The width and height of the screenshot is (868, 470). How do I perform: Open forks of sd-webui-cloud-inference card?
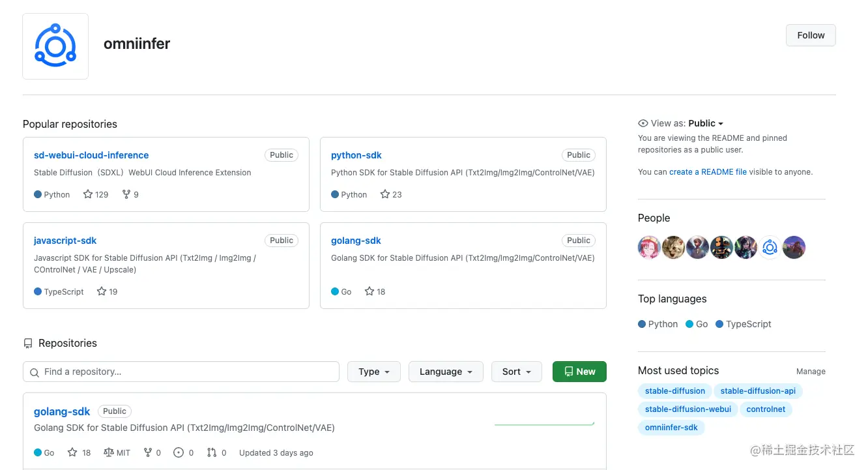click(x=130, y=194)
